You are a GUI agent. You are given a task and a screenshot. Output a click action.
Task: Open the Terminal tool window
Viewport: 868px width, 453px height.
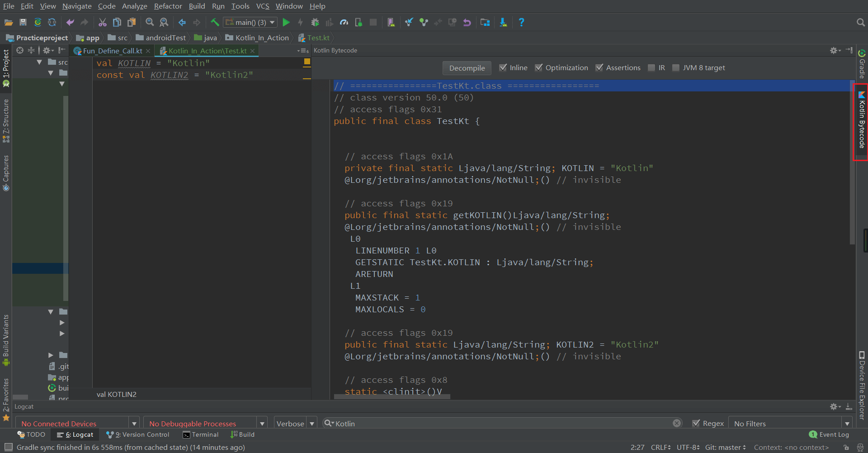pyautogui.click(x=201, y=434)
